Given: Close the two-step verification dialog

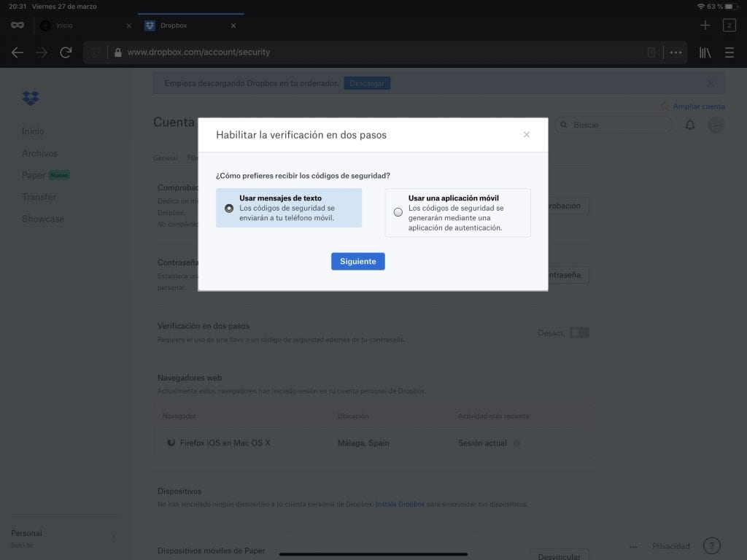Looking at the screenshot, I should (527, 135).
